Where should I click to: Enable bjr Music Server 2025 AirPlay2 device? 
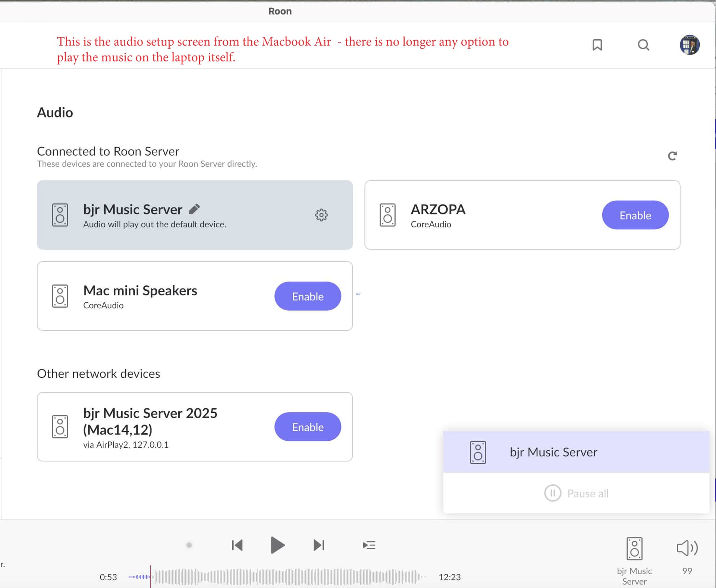pos(308,427)
